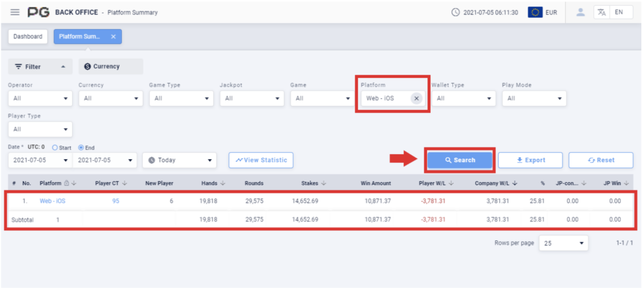Collapse the Filter panel
This screenshot has width=644, height=290.
[x=40, y=67]
